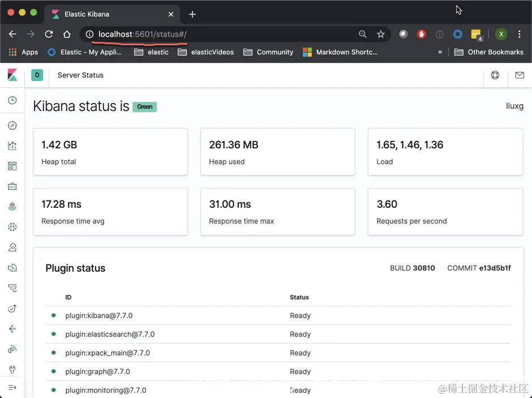Click BUILD 30810 text
The width and height of the screenshot is (532, 398).
coord(412,268)
